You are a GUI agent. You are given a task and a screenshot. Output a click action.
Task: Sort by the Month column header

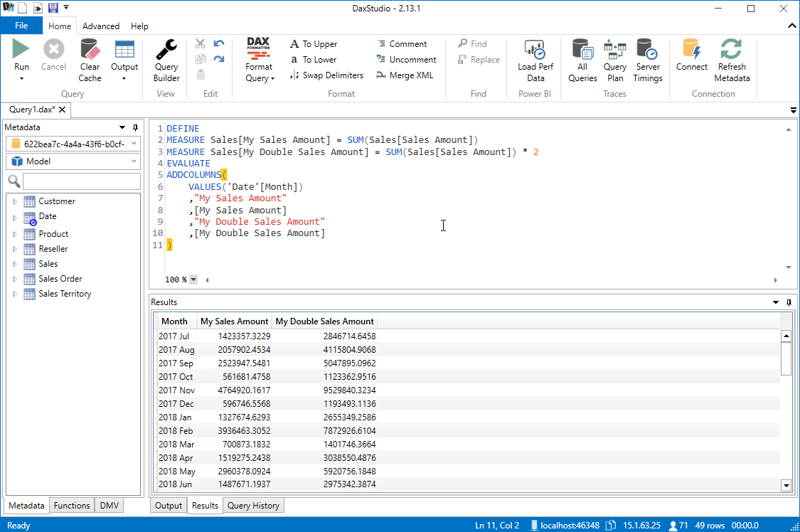pos(175,321)
